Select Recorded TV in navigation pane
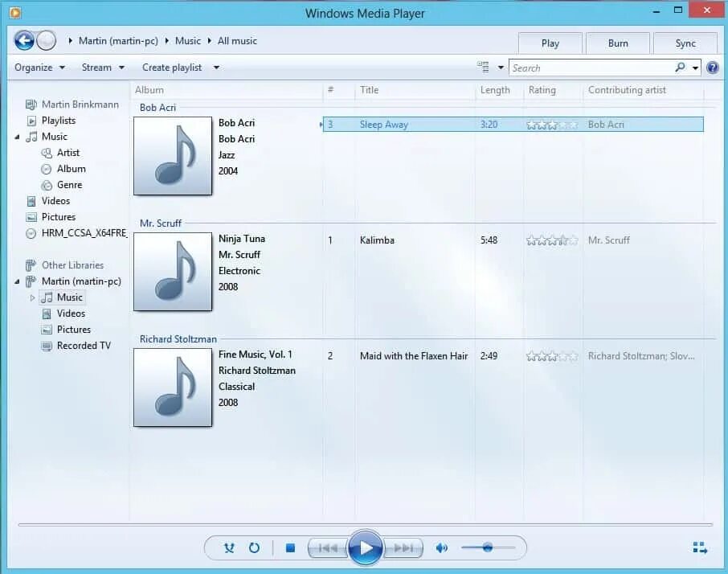 84,346
